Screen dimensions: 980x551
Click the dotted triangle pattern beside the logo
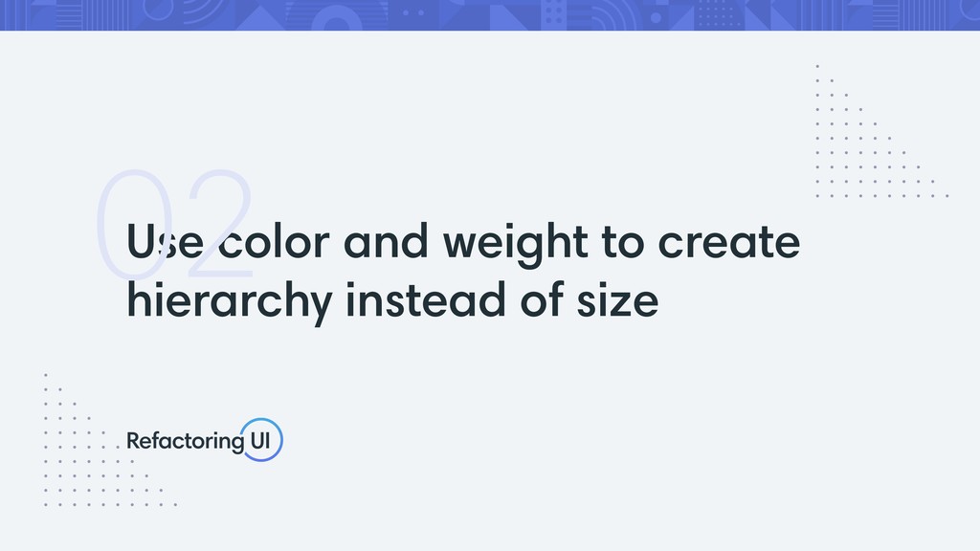[110, 440]
